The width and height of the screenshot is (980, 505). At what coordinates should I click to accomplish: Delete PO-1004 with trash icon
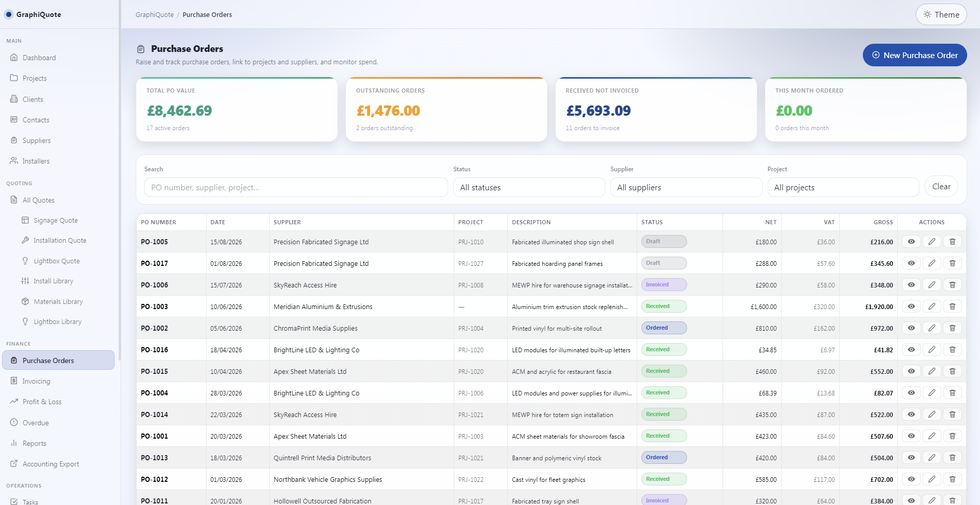[x=952, y=393]
